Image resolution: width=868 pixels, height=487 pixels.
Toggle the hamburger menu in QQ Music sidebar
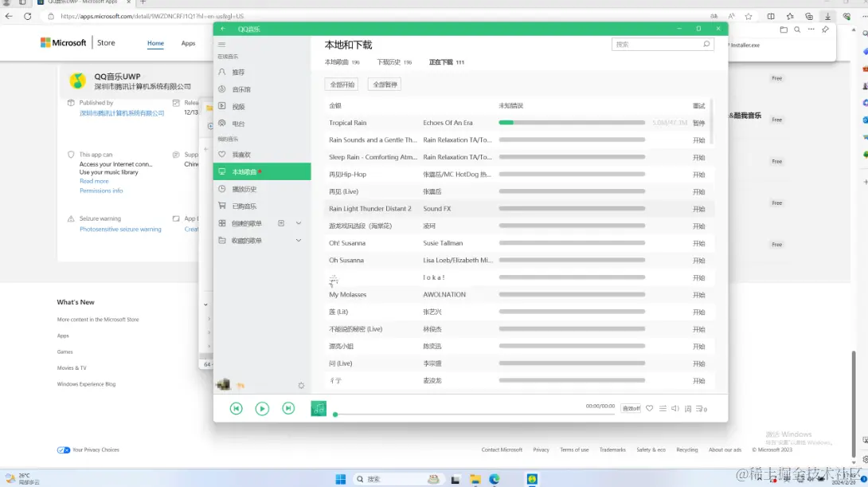pyautogui.click(x=222, y=45)
